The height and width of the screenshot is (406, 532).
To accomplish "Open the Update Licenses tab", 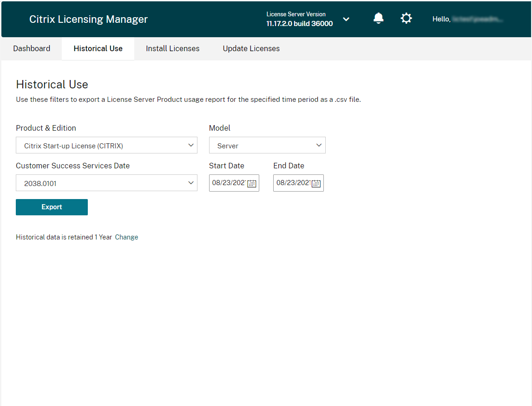I will [x=251, y=49].
